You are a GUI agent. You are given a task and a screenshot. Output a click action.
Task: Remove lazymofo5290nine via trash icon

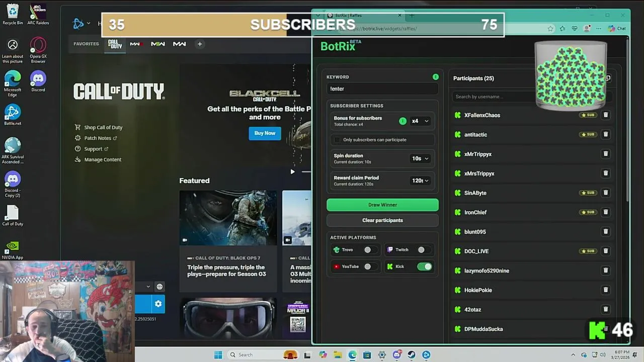(606, 270)
